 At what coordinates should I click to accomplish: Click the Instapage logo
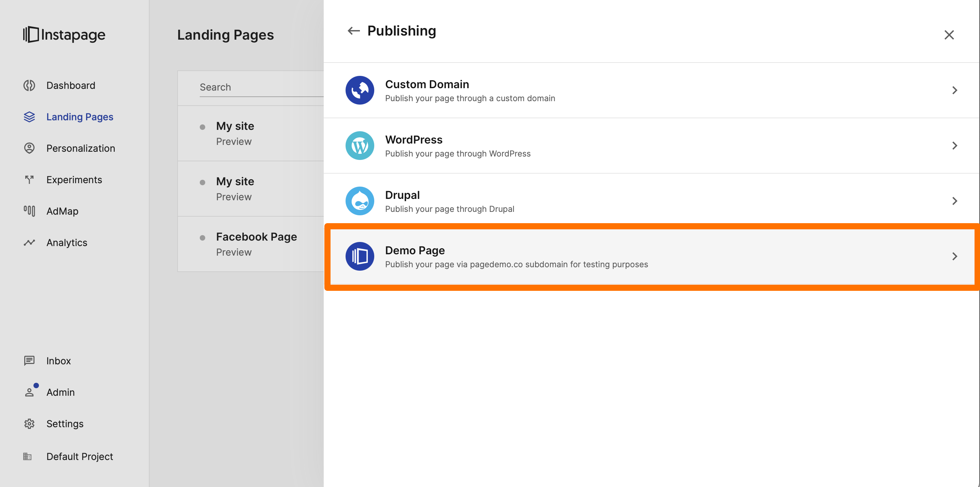(x=64, y=35)
